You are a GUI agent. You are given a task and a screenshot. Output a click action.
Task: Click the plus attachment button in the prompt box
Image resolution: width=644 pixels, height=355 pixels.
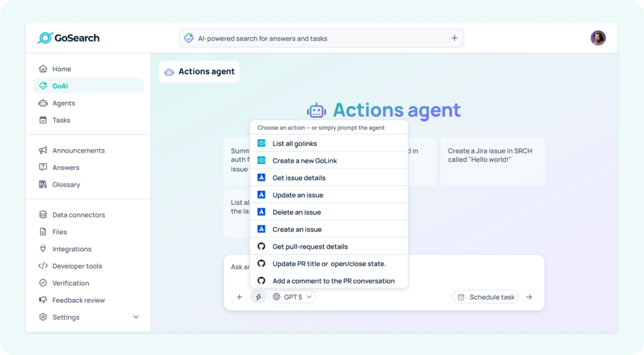tap(238, 297)
